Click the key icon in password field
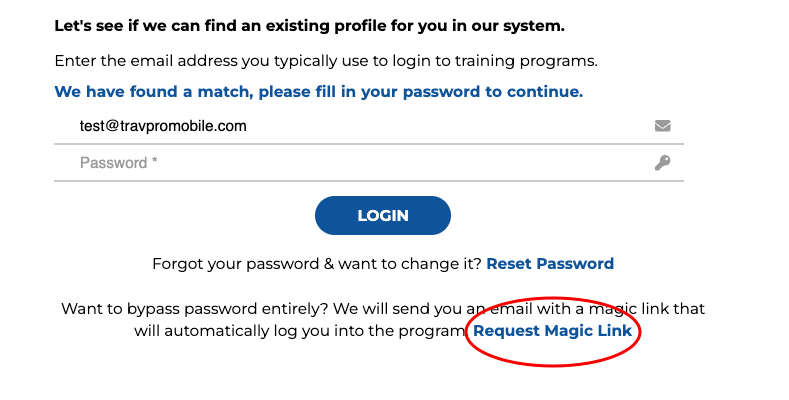This screenshot has width=789, height=400. tap(662, 163)
